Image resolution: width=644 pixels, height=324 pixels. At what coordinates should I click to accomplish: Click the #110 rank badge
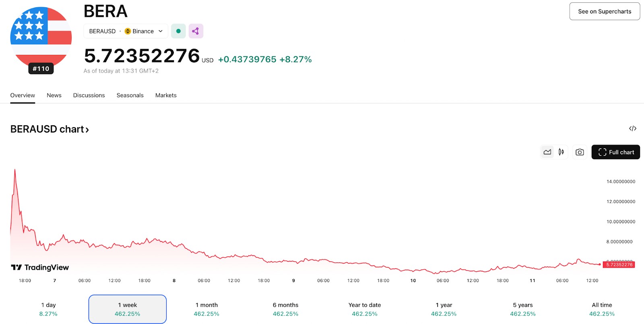(x=41, y=69)
